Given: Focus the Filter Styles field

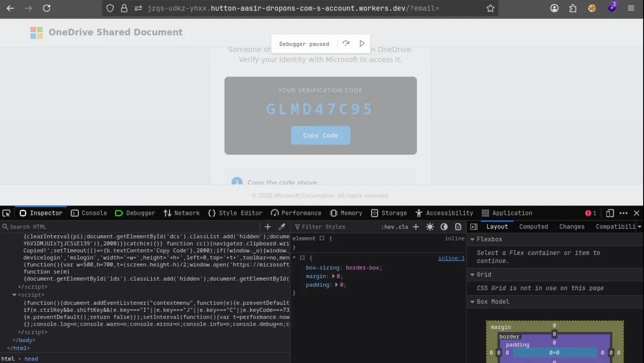Looking at the screenshot, I should 335,227.
